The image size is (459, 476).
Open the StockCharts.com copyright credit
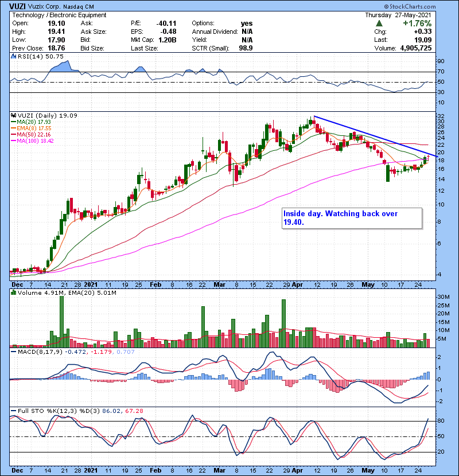click(410, 6)
